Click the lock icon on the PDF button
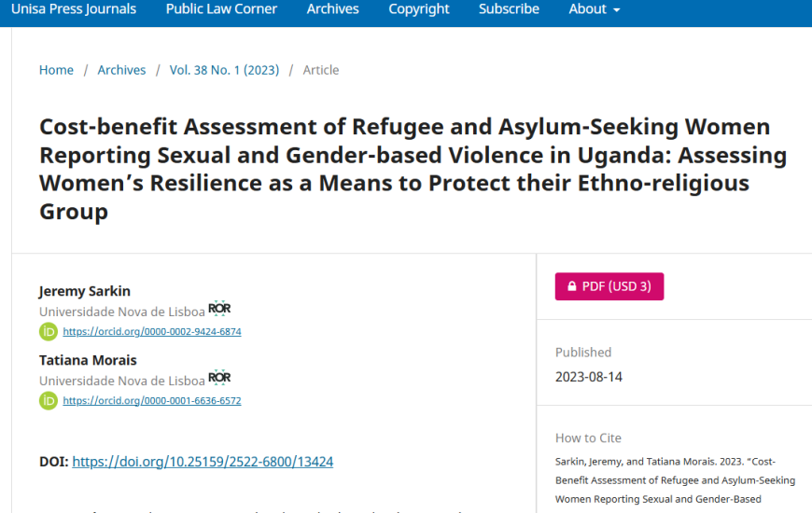Viewport: 812px width, 513px height. [x=571, y=286]
